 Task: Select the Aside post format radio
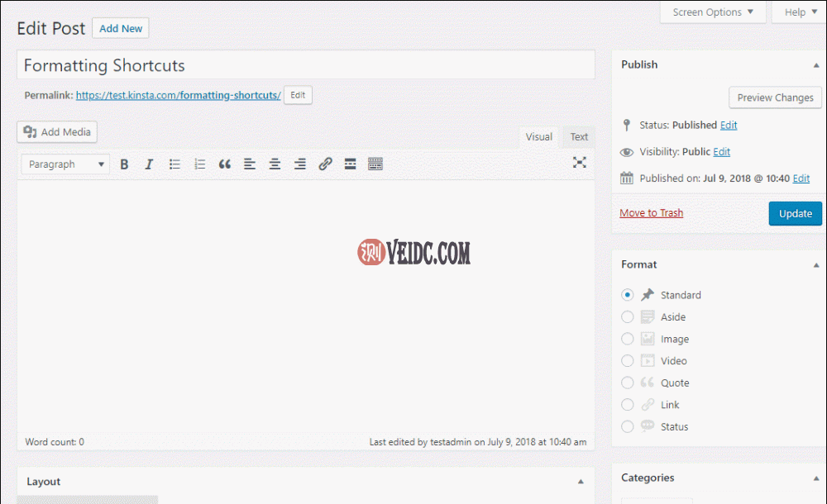[627, 316]
